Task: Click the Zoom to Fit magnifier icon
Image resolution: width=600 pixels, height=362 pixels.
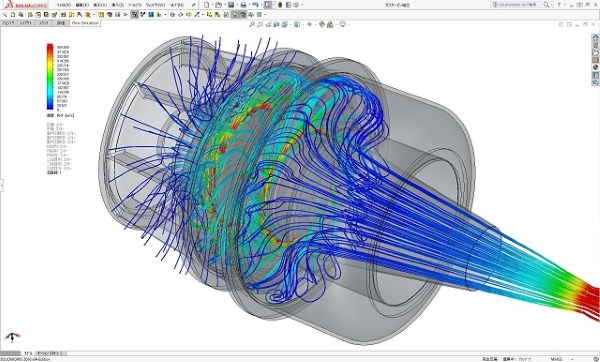Action: [252, 24]
